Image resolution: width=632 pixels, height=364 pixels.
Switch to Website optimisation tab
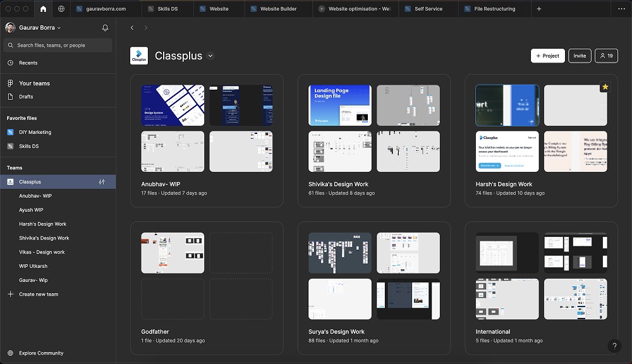point(355,8)
